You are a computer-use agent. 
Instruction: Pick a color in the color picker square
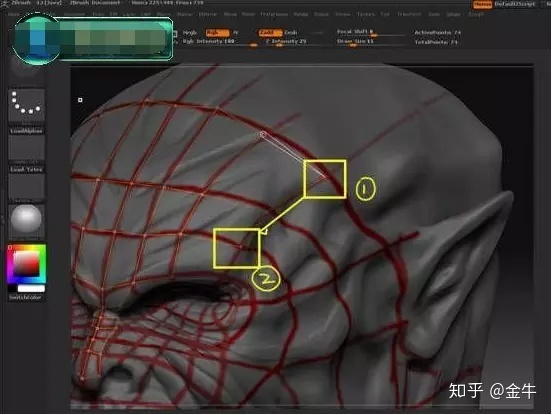tap(26, 263)
